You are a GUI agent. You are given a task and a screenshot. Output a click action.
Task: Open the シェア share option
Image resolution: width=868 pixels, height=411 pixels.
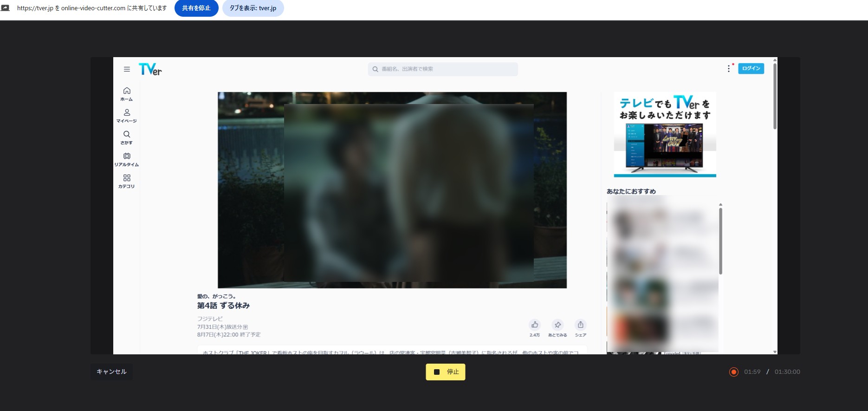[x=581, y=325]
